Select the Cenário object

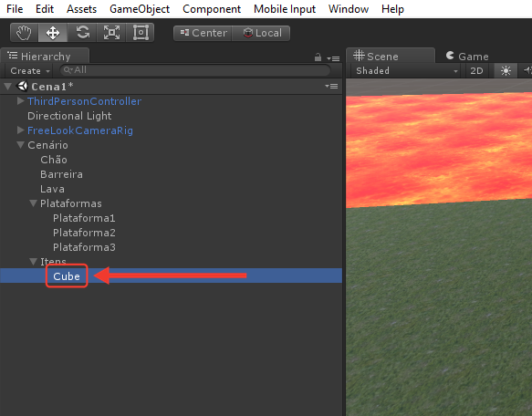tap(47, 145)
